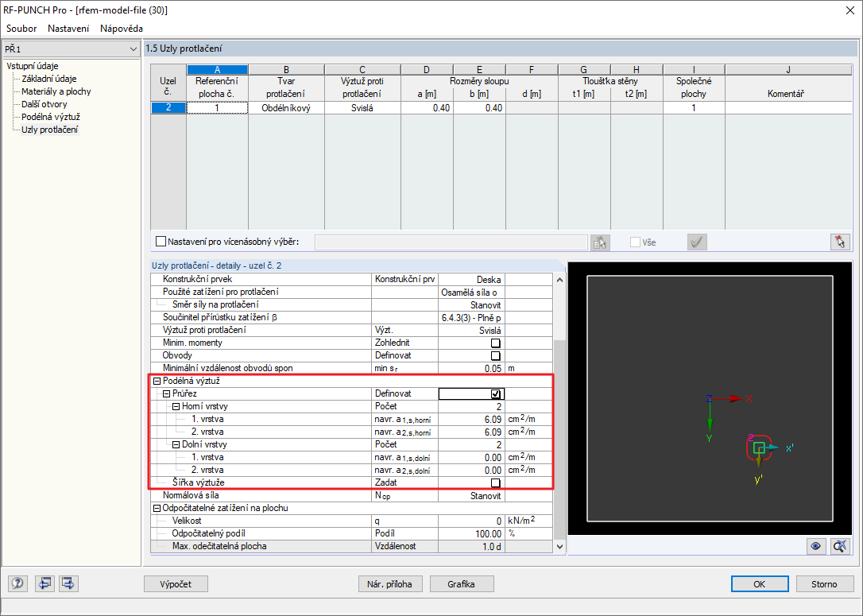Select Vstupní údaje tree root
Screen dimensions: 863x616
click(33, 66)
